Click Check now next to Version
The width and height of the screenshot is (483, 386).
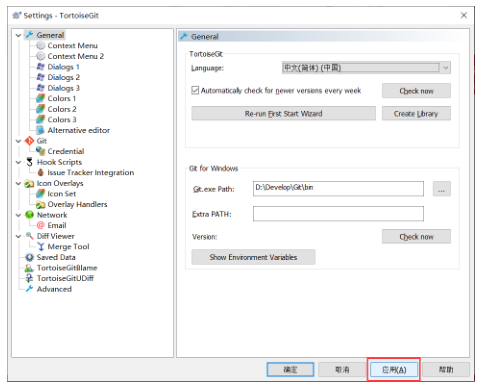[416, 237]
